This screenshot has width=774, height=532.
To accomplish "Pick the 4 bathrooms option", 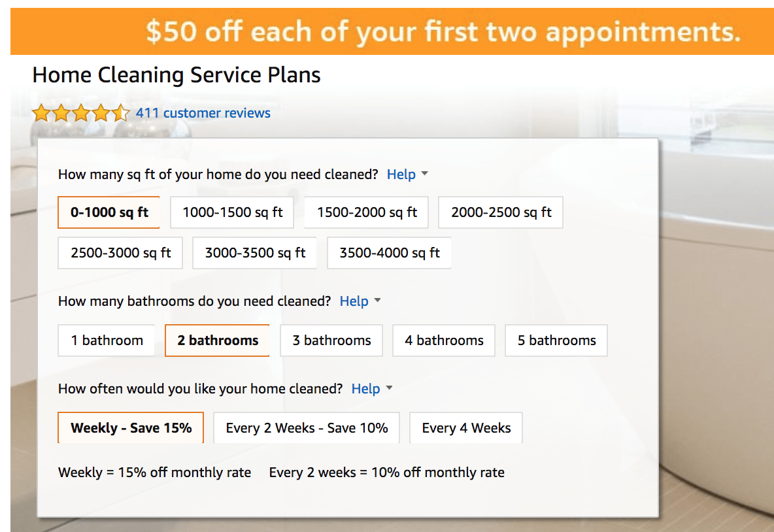I will point(444,341).
